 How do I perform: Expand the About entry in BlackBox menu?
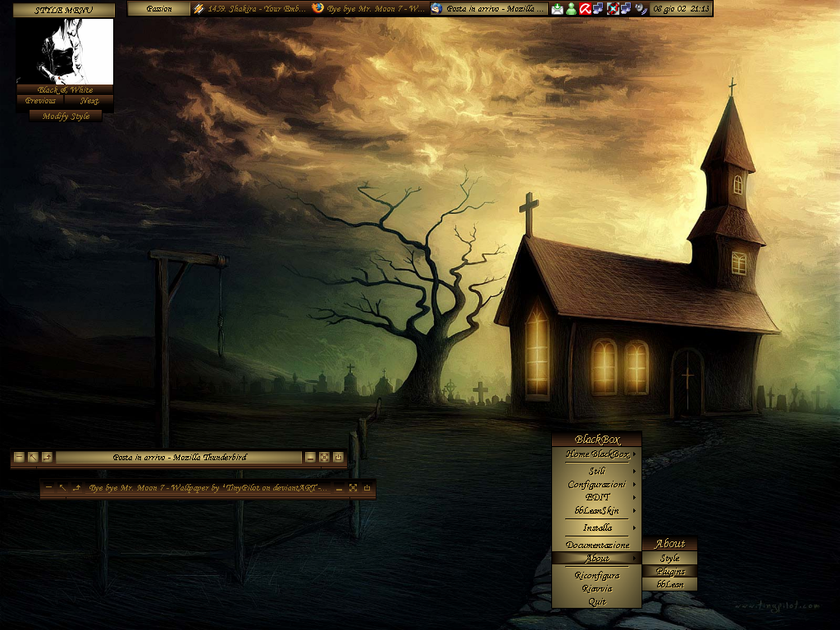click(x=597, y=558)
